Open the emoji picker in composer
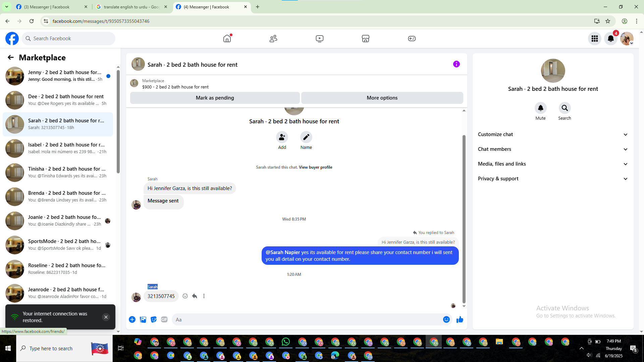 [x=446, y=319]
